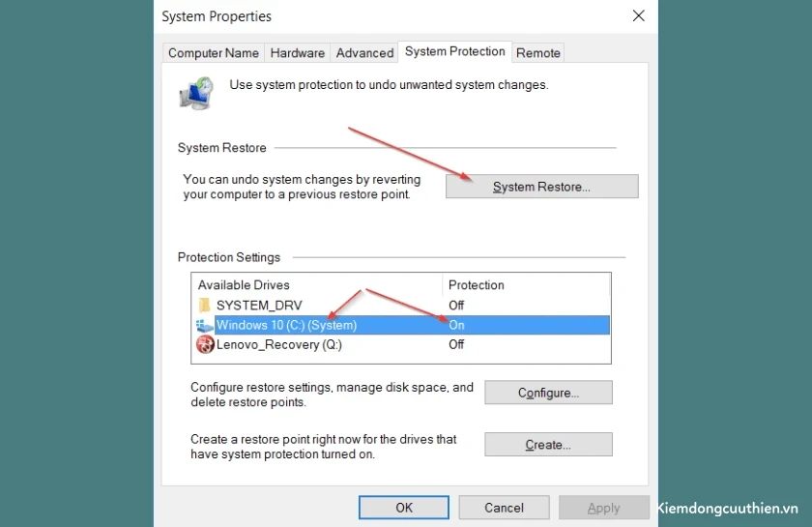Click the Apply button
This screenshot has height=527, width=812.
[x=604, y=508]
